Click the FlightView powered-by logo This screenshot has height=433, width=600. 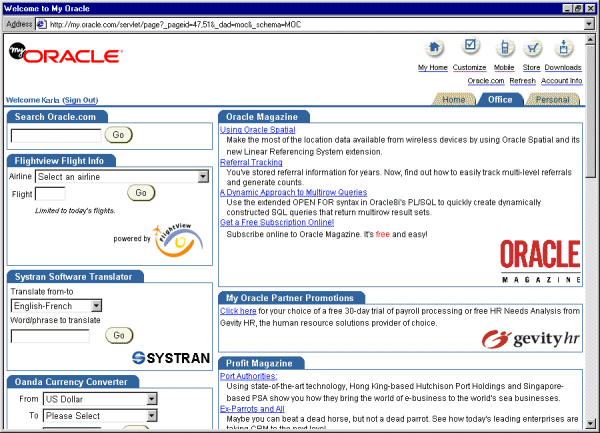178,240
